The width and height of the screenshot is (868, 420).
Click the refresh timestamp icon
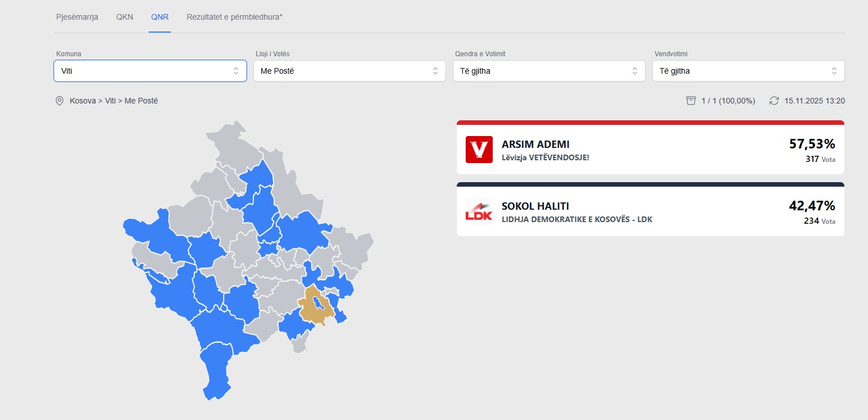(x=774, y=101)
